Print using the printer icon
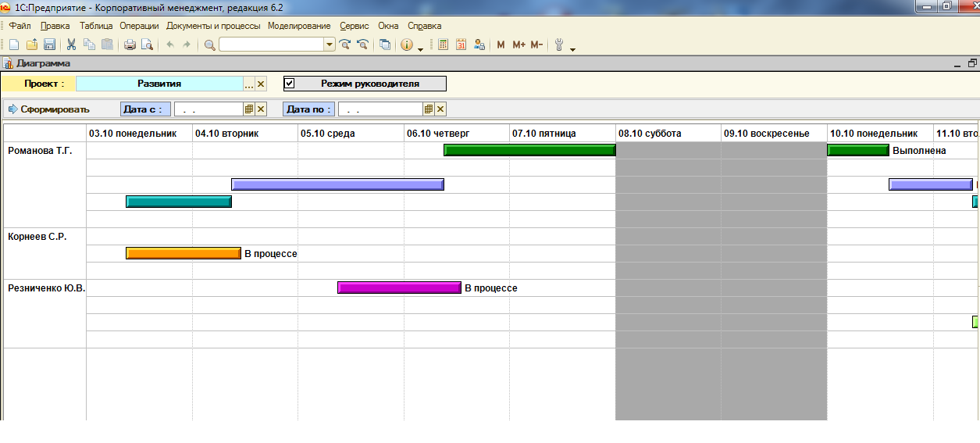The image size is (980, 443). pos(130,45)
